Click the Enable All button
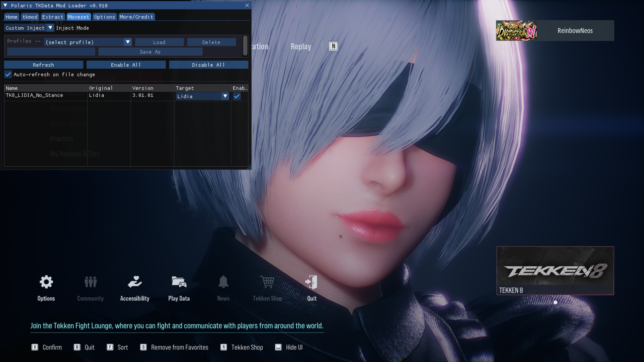The height and width of the screenshot is (362, 644). pos(126,65)
